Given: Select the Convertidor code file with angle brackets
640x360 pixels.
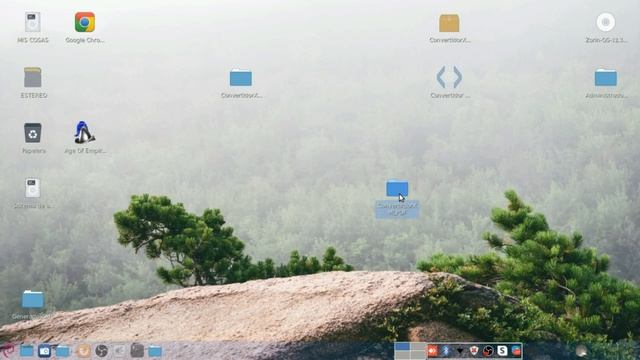Looking at the screenshot, I should tap(449, 77).
